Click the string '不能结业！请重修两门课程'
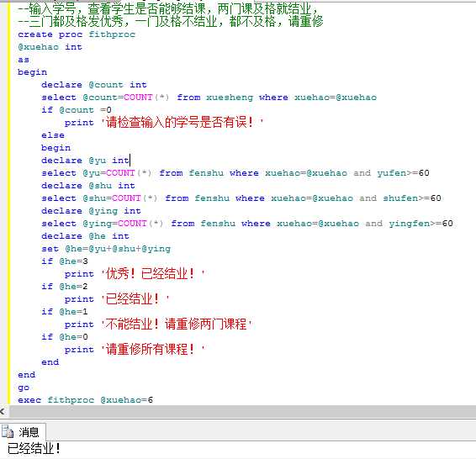 [x=177, y=324]
